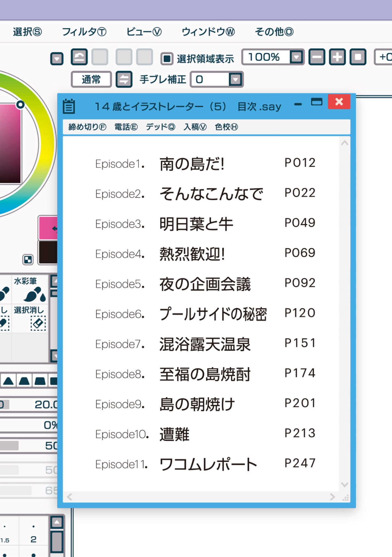Click Episode7 混浴露天温泉 entry

click(205, 344)
